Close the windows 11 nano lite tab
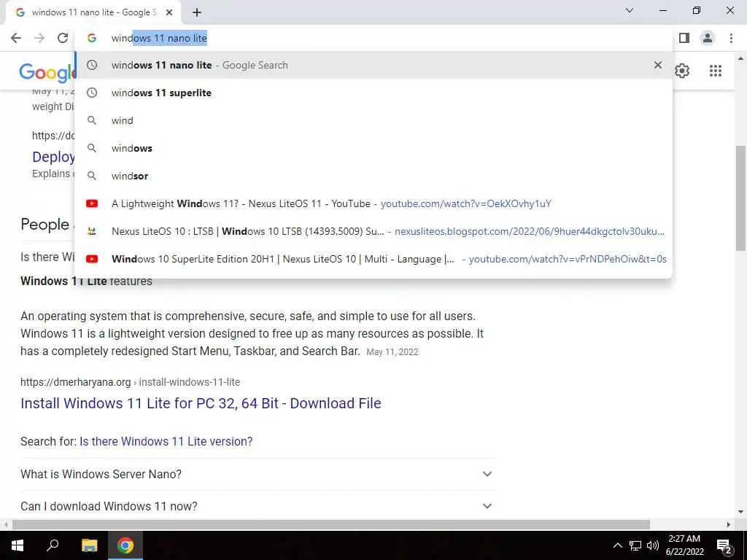This screenshot has height=560, width=747. (x=169, y=13)
